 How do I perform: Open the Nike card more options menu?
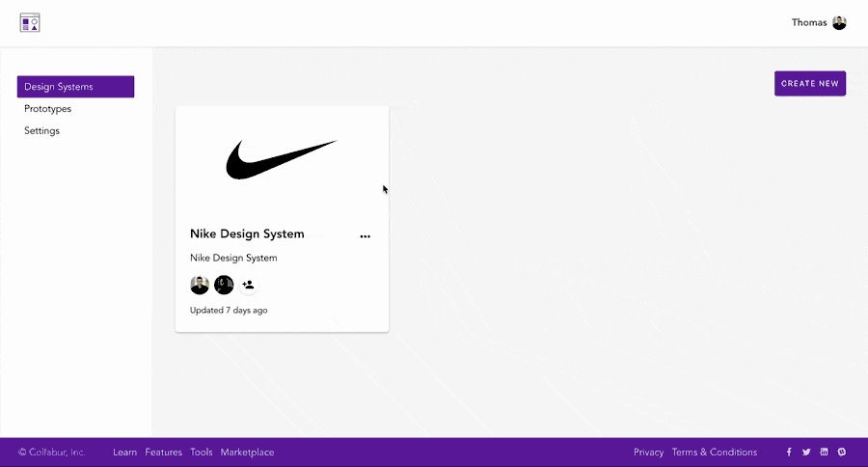365,236
